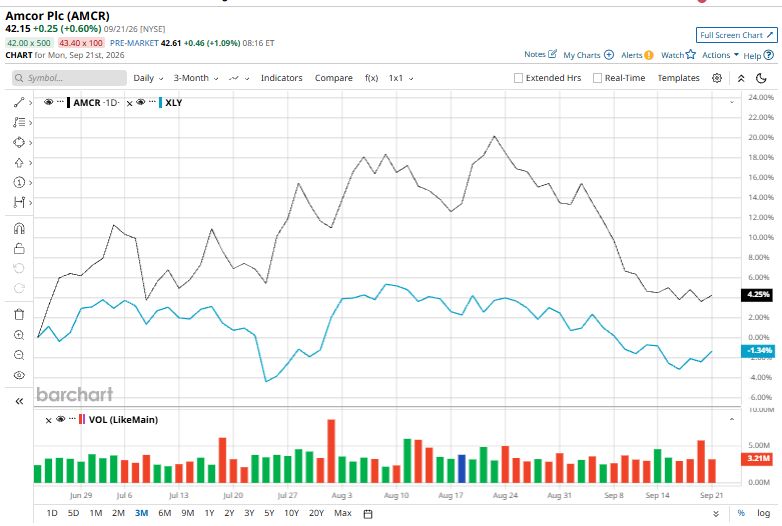Screen dimensions: 782x526
Task: Select the trend line drawing tool
Action: (19, 102)
